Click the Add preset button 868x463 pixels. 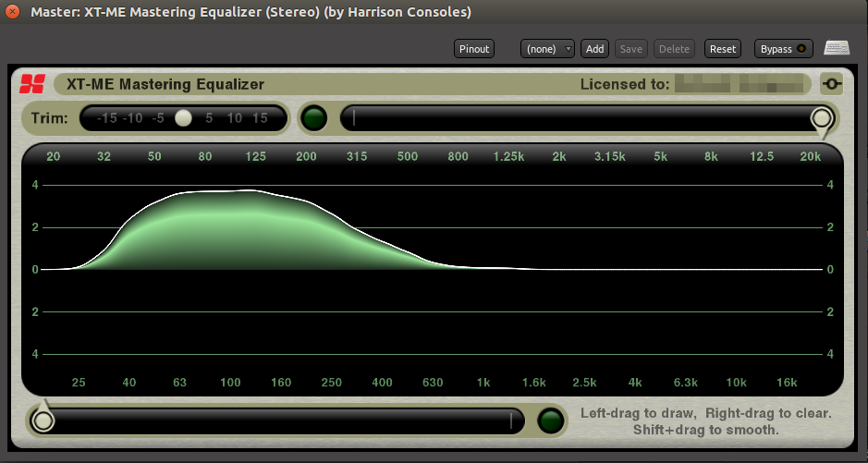595,49
